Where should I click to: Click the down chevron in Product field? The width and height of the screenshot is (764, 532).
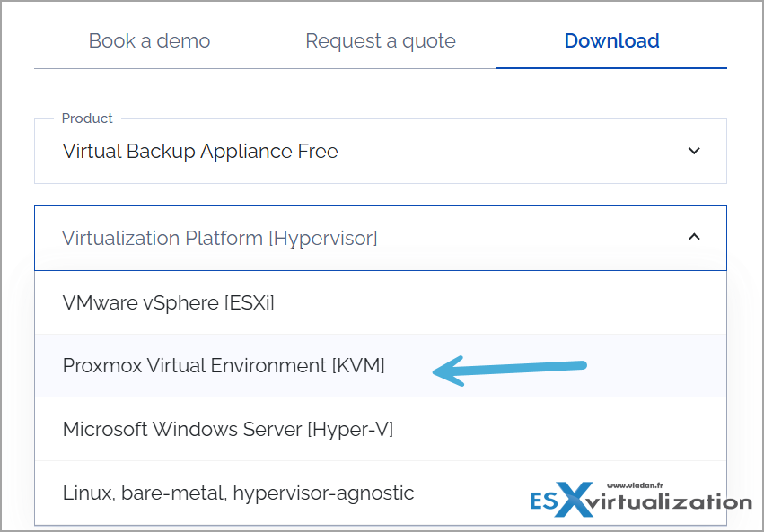click(x=694, y=151)
